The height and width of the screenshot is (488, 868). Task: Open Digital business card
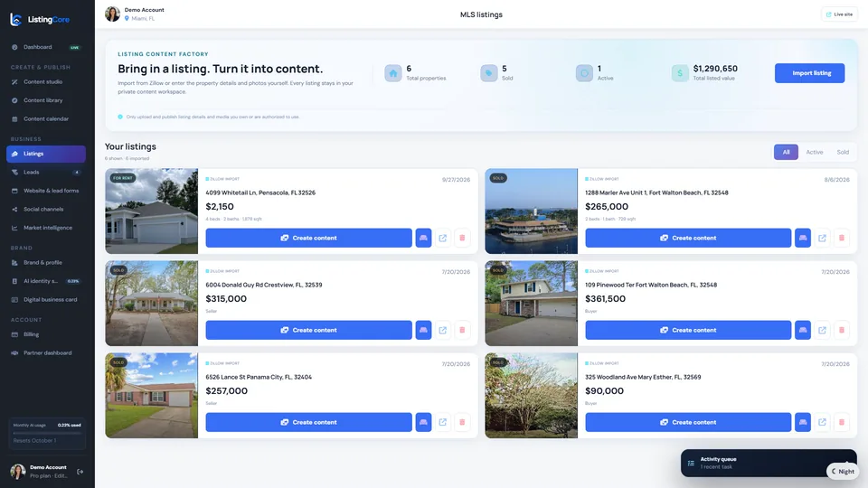click(46, 300)
